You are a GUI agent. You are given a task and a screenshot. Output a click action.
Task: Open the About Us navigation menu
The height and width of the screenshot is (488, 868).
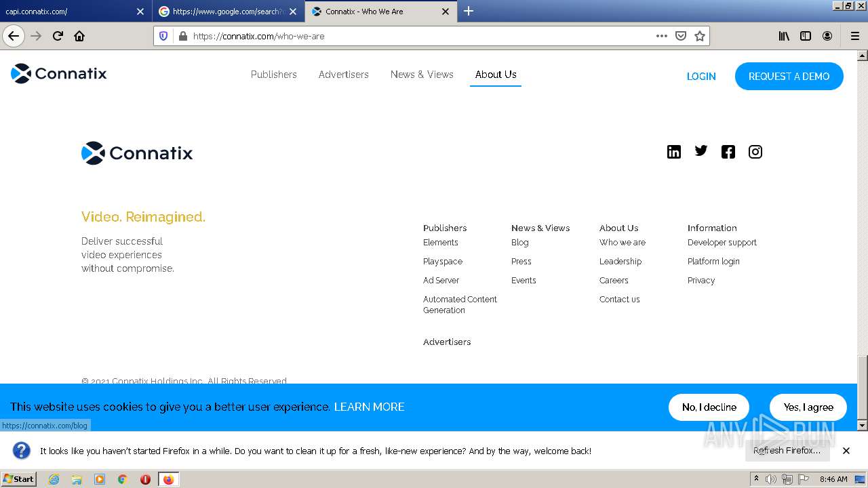496,75
